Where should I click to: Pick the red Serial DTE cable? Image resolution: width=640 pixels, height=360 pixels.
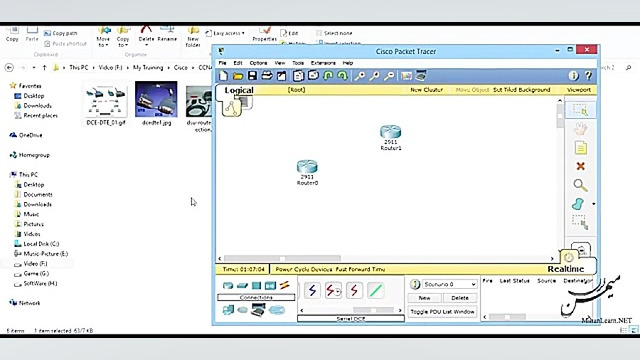click(354, 291)
